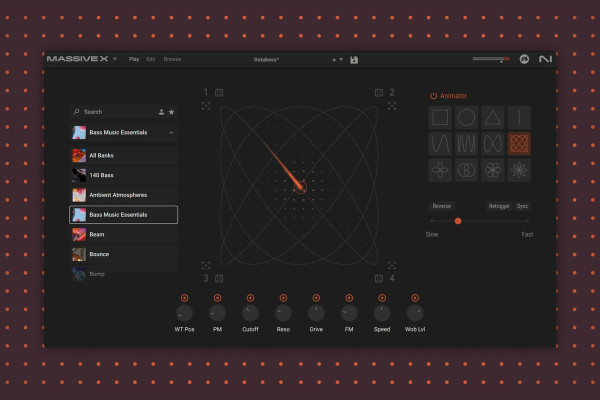Go to next preset with down arrow
The image size is (600, 400).
(x=341, y=59)
